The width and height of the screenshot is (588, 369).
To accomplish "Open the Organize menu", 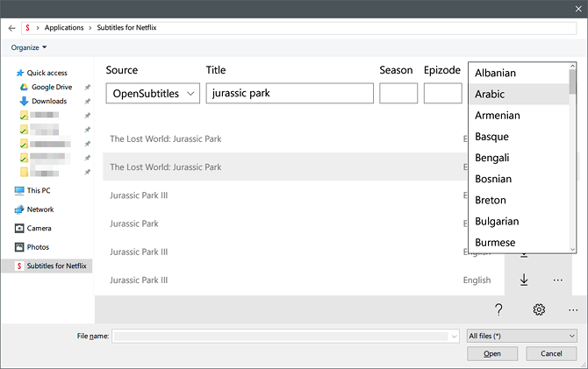I will click(x=29, y=47).
